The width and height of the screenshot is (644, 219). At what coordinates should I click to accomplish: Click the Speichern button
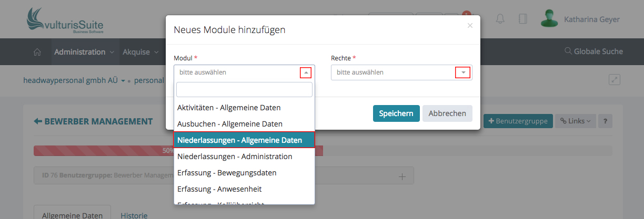click(x=396, y=113)
